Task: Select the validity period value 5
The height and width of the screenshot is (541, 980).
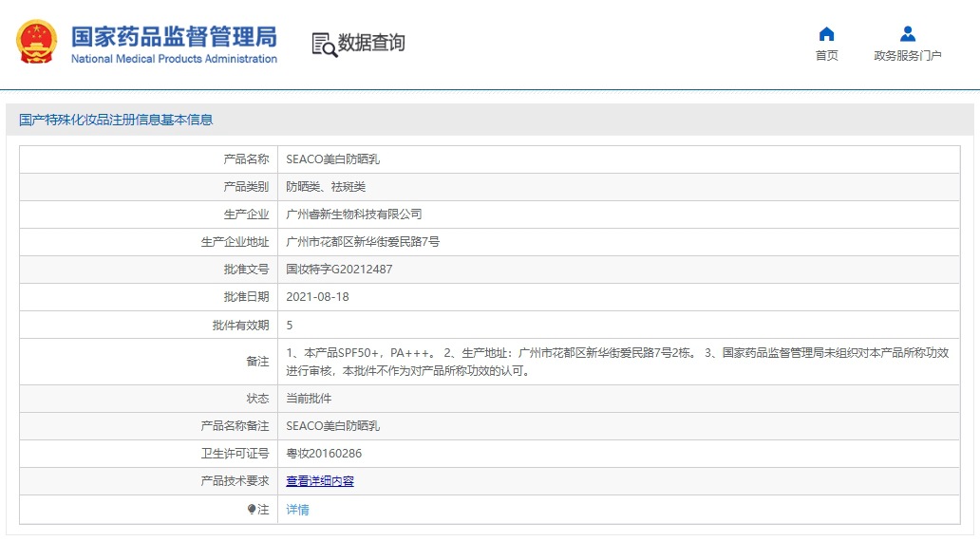Action: point(290,325)
